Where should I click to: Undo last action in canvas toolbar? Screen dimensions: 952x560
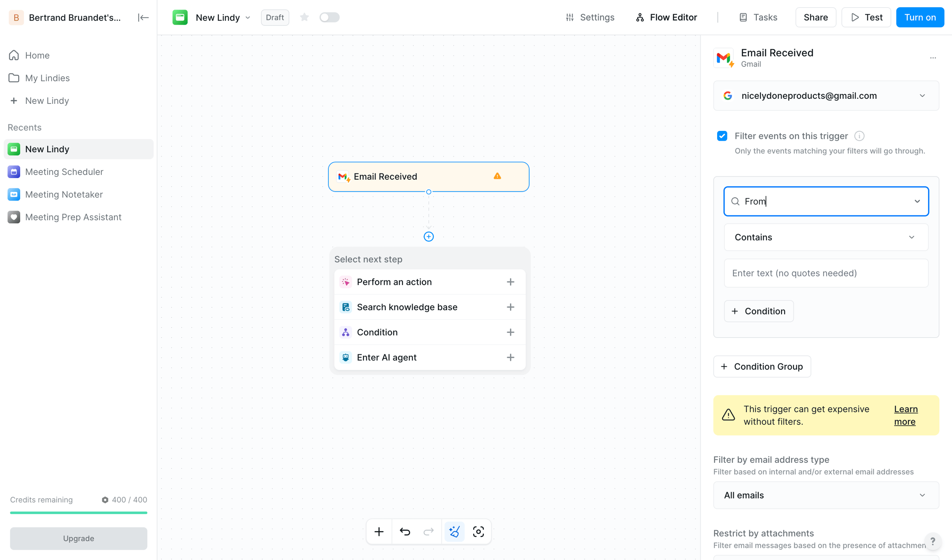(405, 531)
